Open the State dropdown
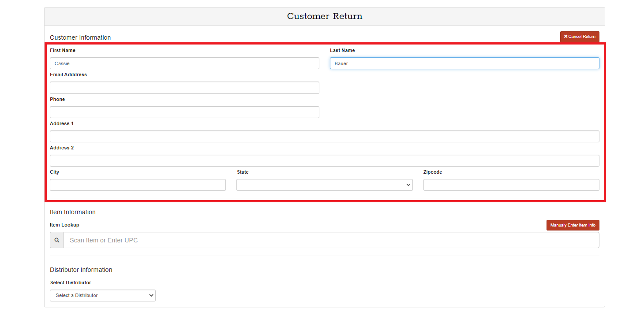The image size is (644, 316). click(324, 185)
